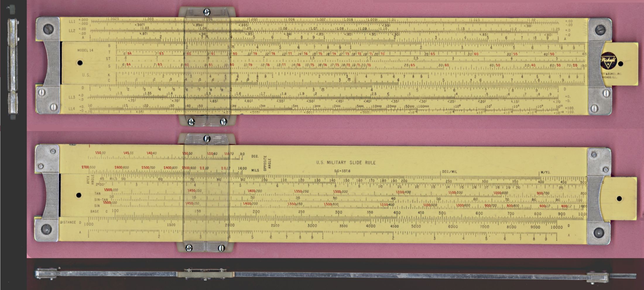
Task: Click the M/YD. gauge mark
Action: tap(545, 173)
